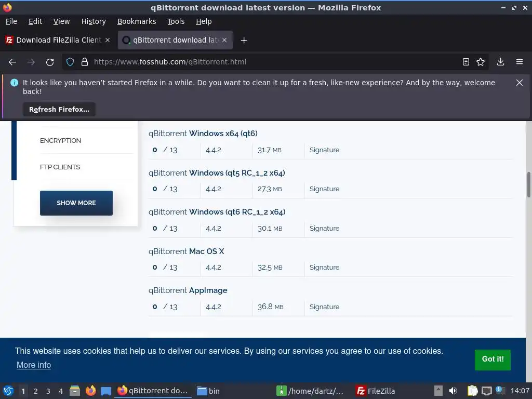Open the volume control tray icon
This screenshot has height=399, width=532.
point(453,391)
